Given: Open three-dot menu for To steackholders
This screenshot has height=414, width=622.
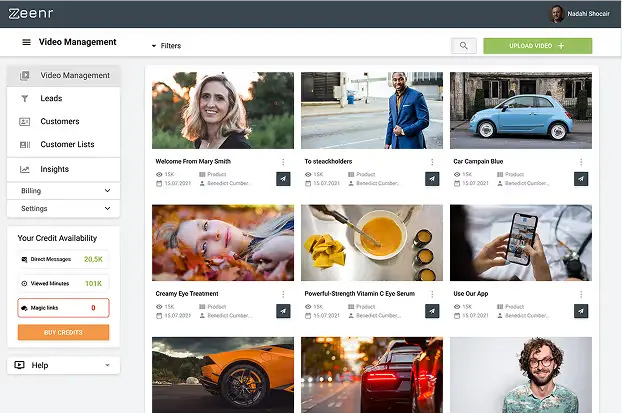Looking at the screenshot, I should (432, 162).
